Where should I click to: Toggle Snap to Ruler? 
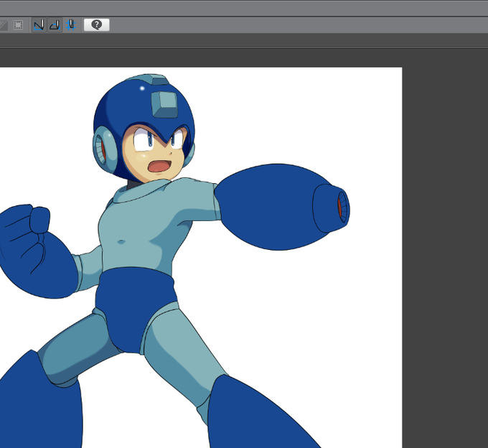pos(39,25)
